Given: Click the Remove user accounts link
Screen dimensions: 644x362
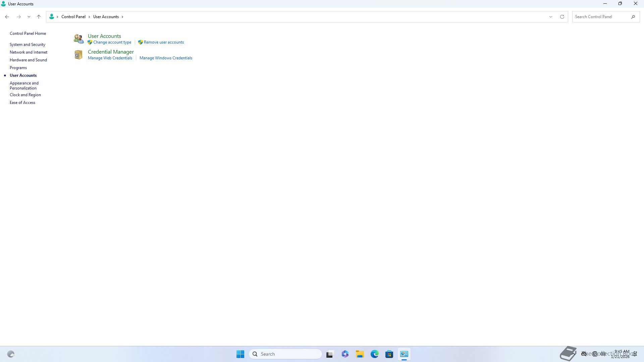Looking at the screenshot, I should tap(164, 42).
